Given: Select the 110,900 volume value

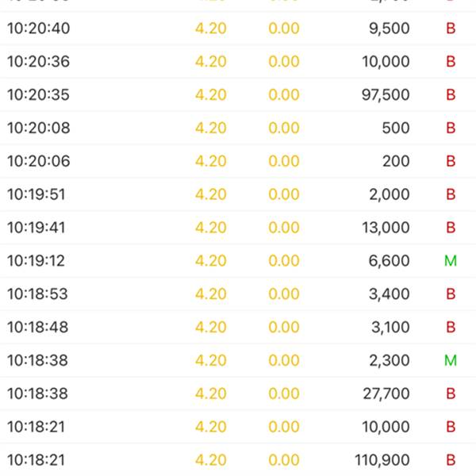Looking at the screenshot, I should point(382,460).
